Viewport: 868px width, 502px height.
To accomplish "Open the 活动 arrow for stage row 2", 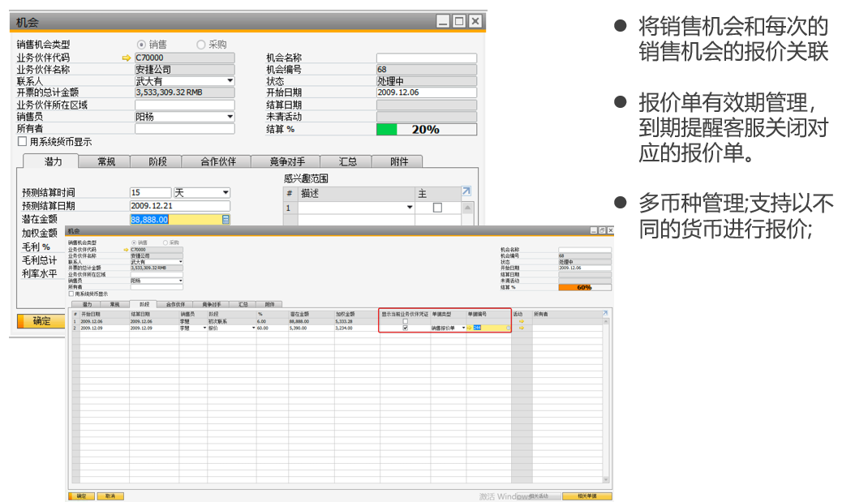I will 521,328.
